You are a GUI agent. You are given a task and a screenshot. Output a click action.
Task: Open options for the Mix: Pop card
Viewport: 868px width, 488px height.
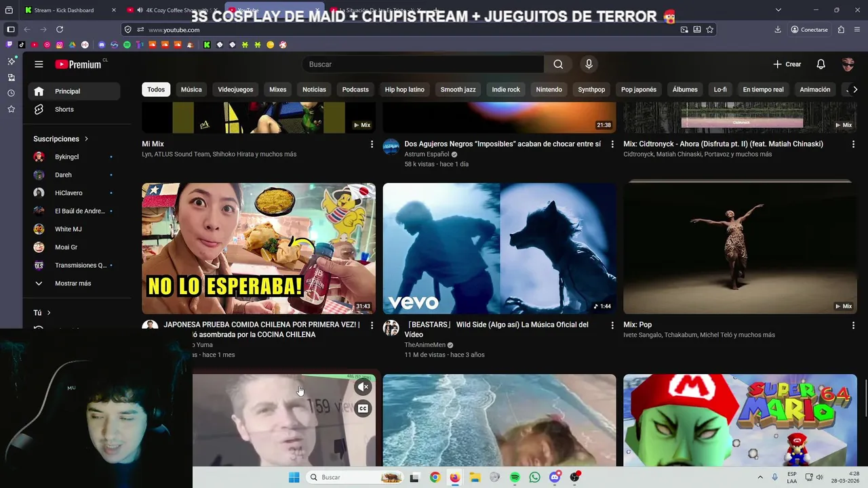point(853,325)
